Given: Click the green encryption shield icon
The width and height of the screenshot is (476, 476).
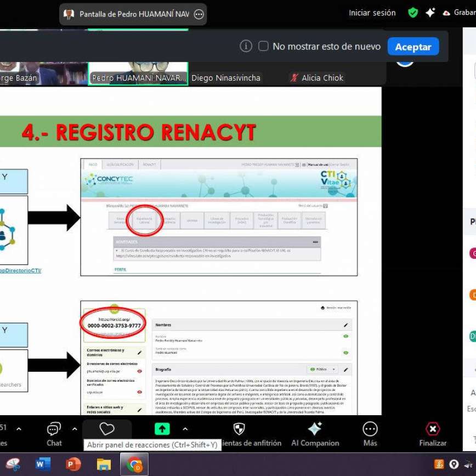Looking at the screenshot, I should [x=413, y=13].
